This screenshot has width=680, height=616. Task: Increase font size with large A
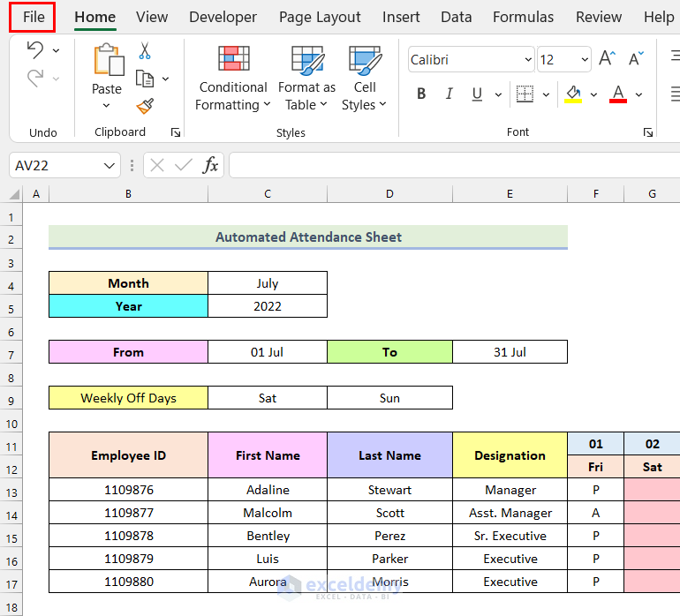click(607, 58)
